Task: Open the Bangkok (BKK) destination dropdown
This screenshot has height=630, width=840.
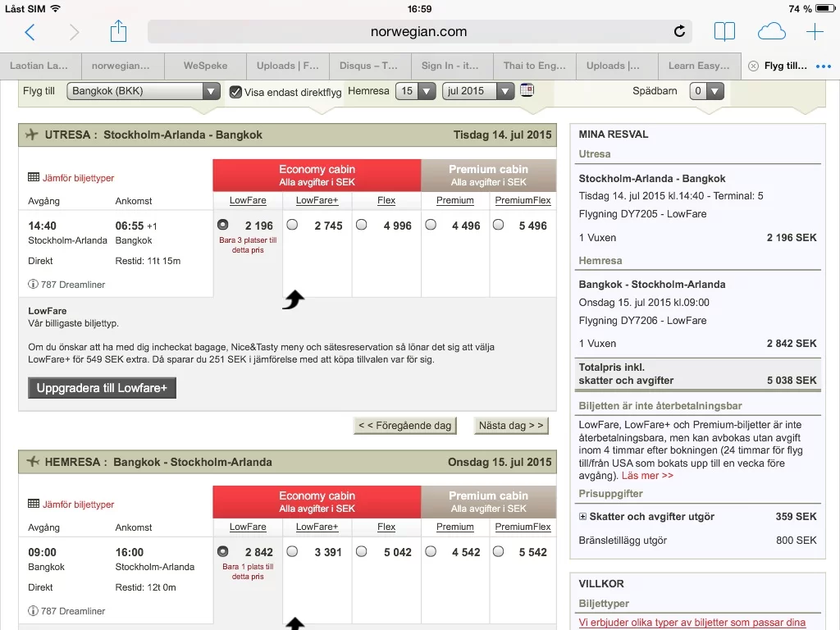Action: click(x=144, y=91)
